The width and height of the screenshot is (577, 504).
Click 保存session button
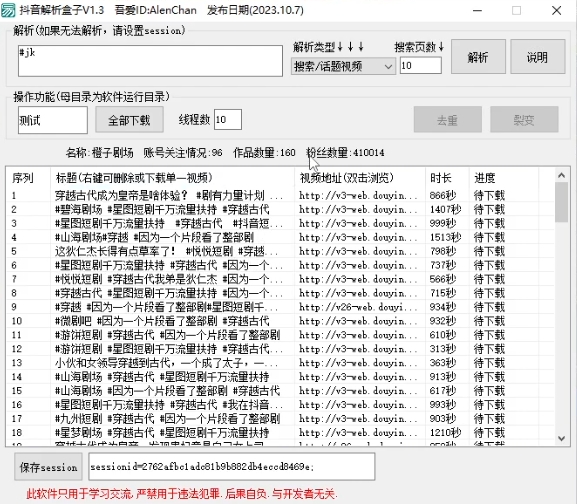click(48, 467)
